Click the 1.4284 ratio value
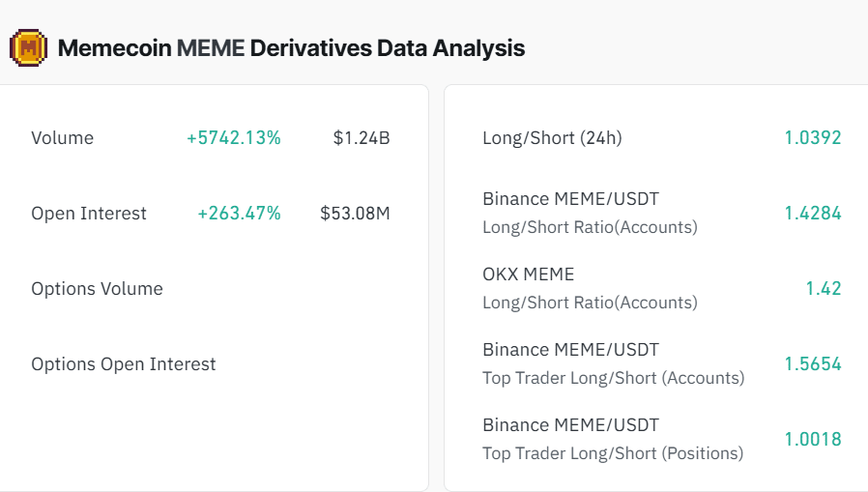This screenshot has width=868, height=492. [x=813, y=214]
